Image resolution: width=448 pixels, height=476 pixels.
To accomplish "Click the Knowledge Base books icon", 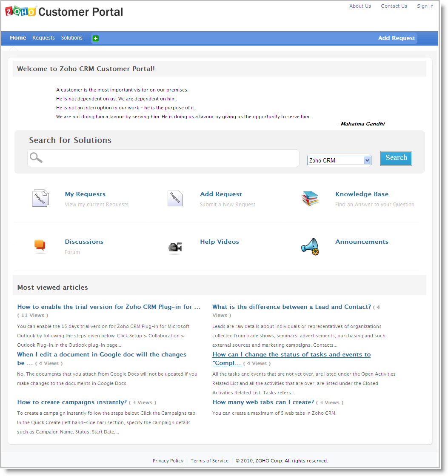I will tap(310, 199).
